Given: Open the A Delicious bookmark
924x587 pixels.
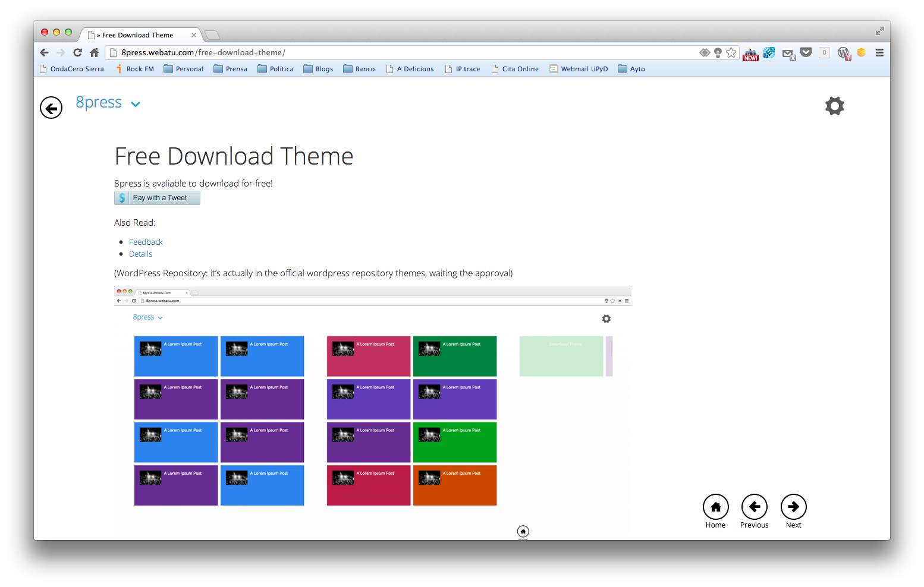Looking at the screenshot, I should coord(410,69).
